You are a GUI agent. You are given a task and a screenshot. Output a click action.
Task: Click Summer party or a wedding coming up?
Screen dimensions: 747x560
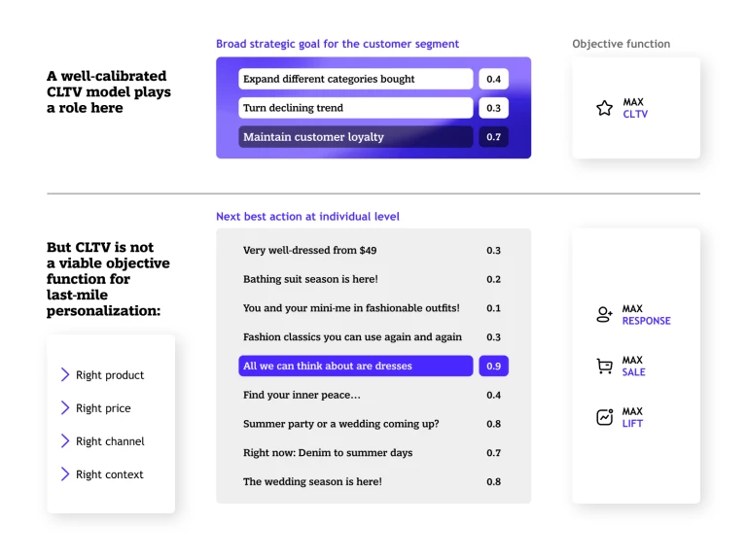coord(340,424)
